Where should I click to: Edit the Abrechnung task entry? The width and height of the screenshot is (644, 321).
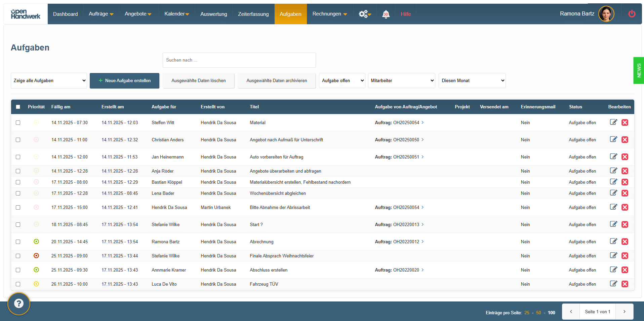613,242
